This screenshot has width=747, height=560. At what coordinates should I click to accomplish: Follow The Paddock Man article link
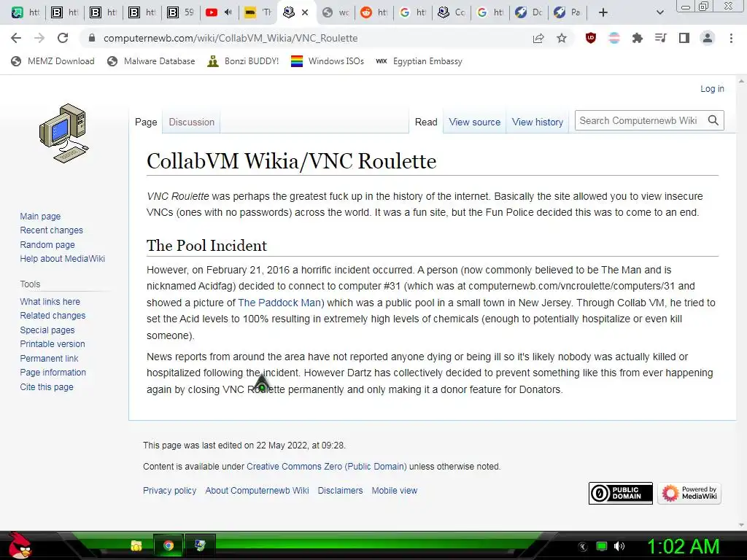pyautogui.click(x=281, y=303)
